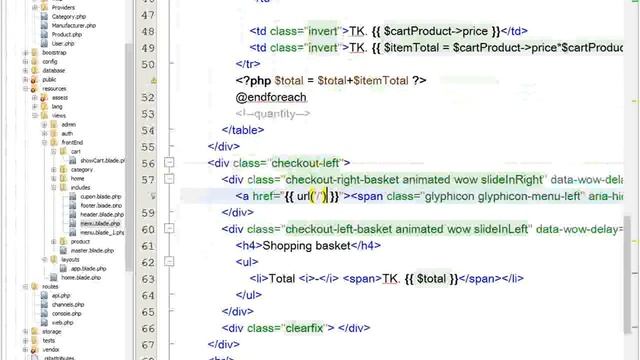The width and height of the screenshot is (640, 360).
Task: Select the product folder name
Action: (x=80, y=242)
